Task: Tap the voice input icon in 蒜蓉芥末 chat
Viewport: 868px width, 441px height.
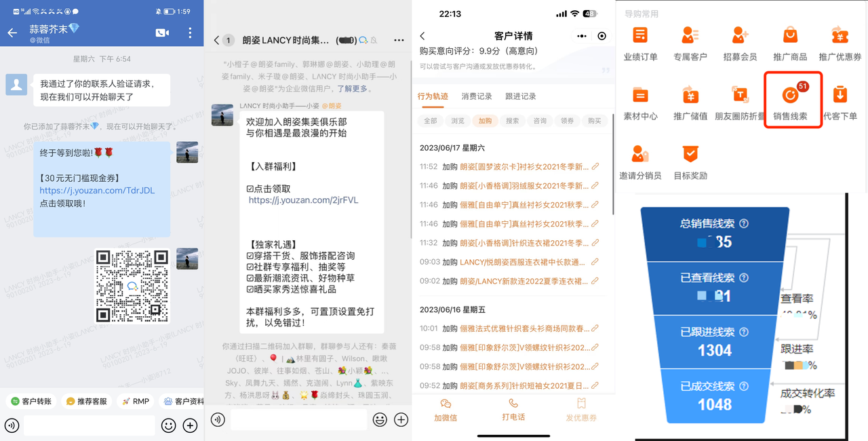Action: 12,426
